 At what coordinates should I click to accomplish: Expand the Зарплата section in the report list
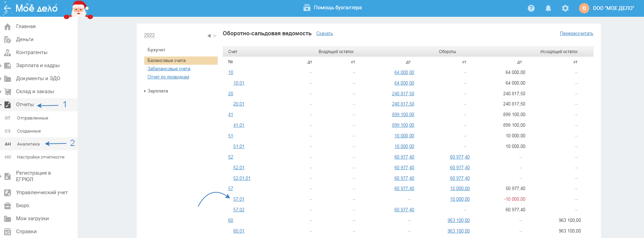(157, 91)
